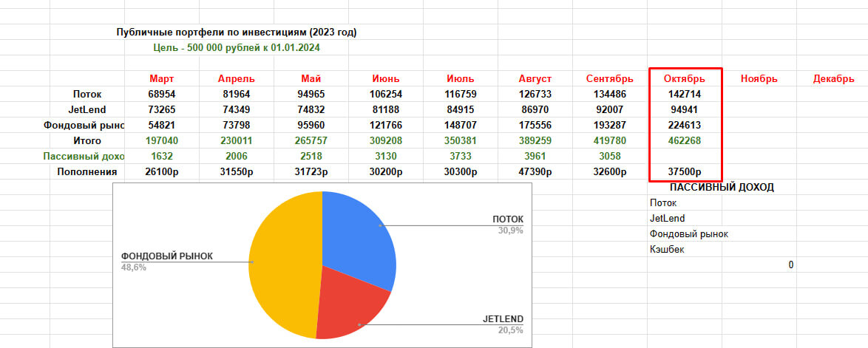
Task: Select the 'Сентябрь' column header
Action: tap(609, 78)
